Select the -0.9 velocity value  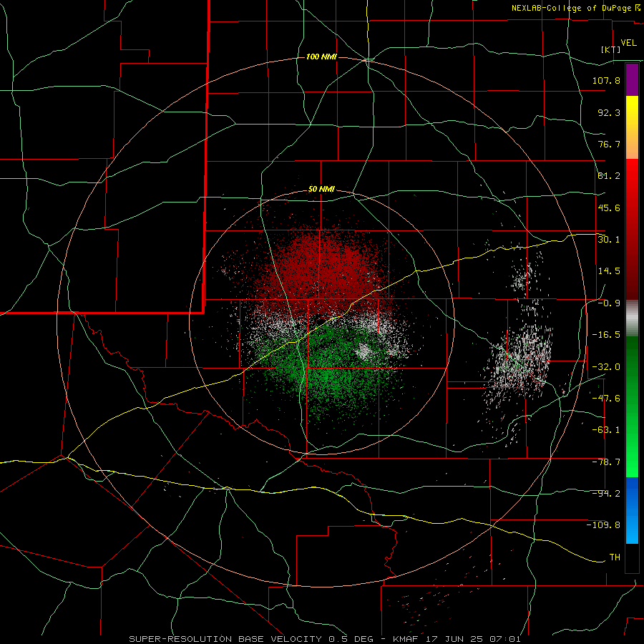[x=609, y=303]
